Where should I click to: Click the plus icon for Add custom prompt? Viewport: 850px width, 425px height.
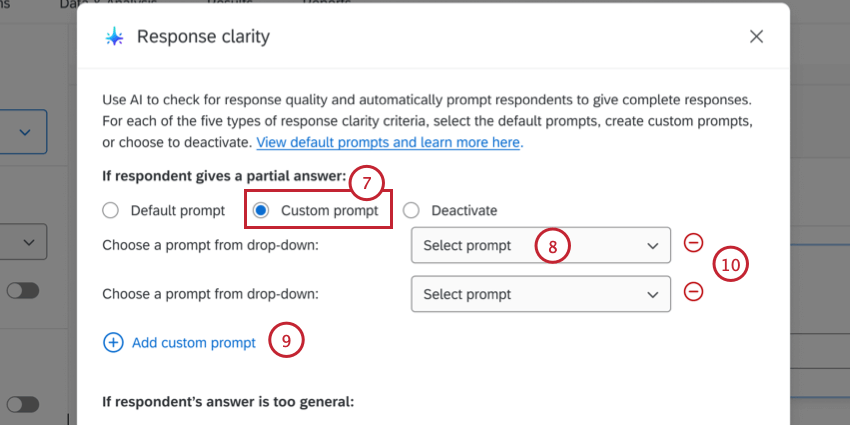point(113,342)
